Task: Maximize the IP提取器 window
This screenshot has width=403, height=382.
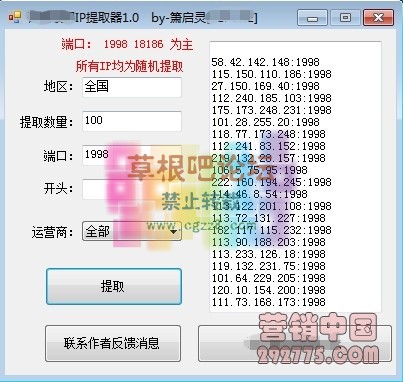Action: coord(345,17)
